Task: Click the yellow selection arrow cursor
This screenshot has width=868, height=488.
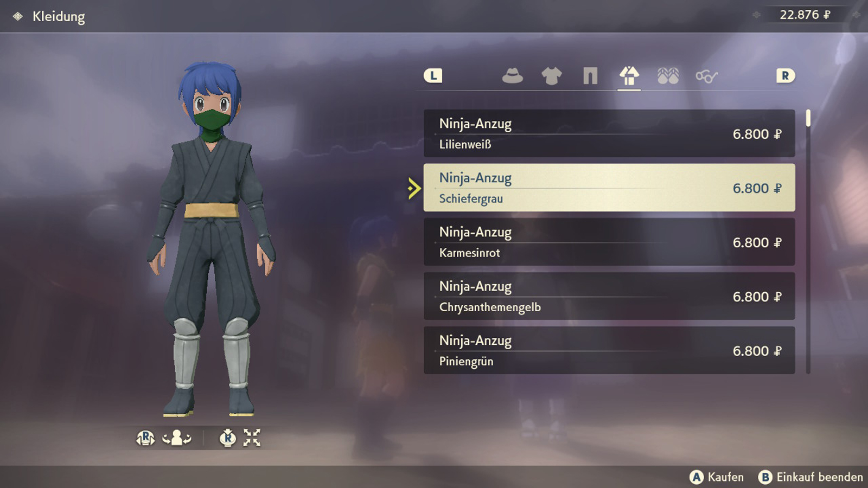Action: coord(414,188)
